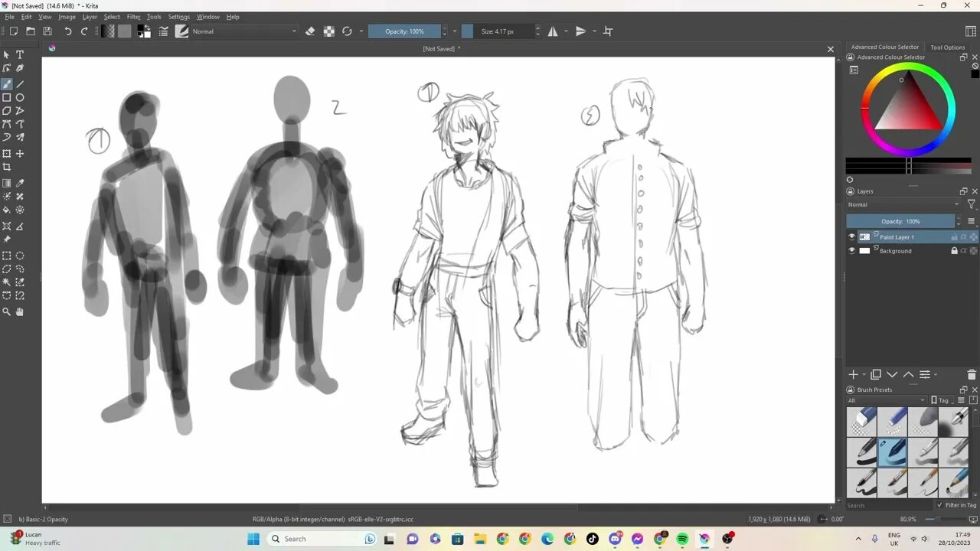
Task: Open the brush Tag menu button
Action: pos(941,400)
